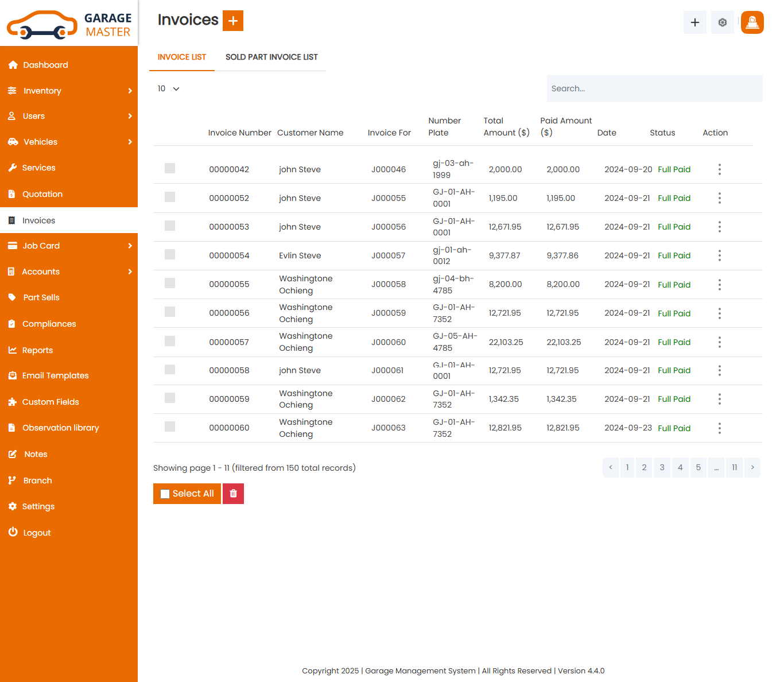The height and width of the screenshot is (682, 784).
Task: Open job card link J000058
Action: (389, 284)
